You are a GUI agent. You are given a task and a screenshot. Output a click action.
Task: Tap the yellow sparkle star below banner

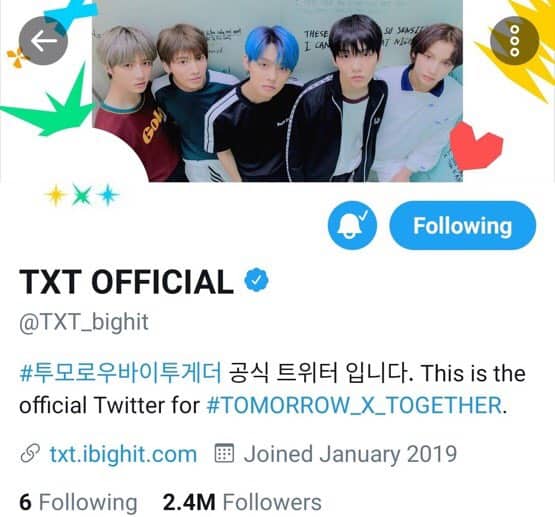(x=56, y=195)
